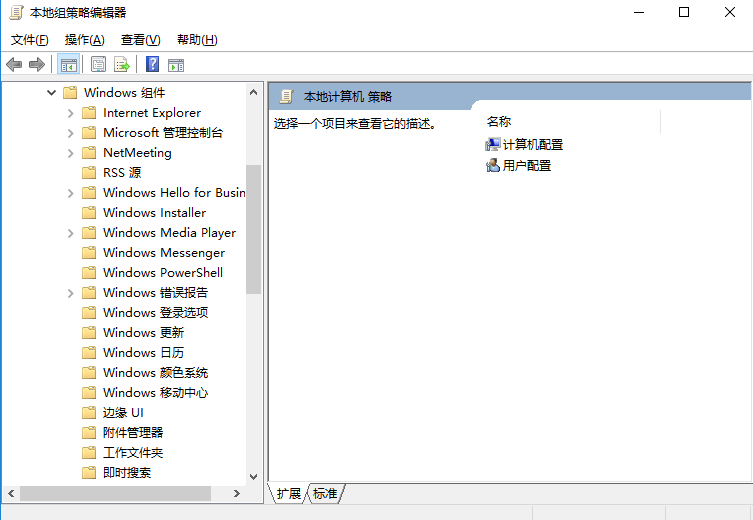Expand the Microsoft 管理控制台 node
Viewport: 753px width, 520px height.
tap(71, 133)
